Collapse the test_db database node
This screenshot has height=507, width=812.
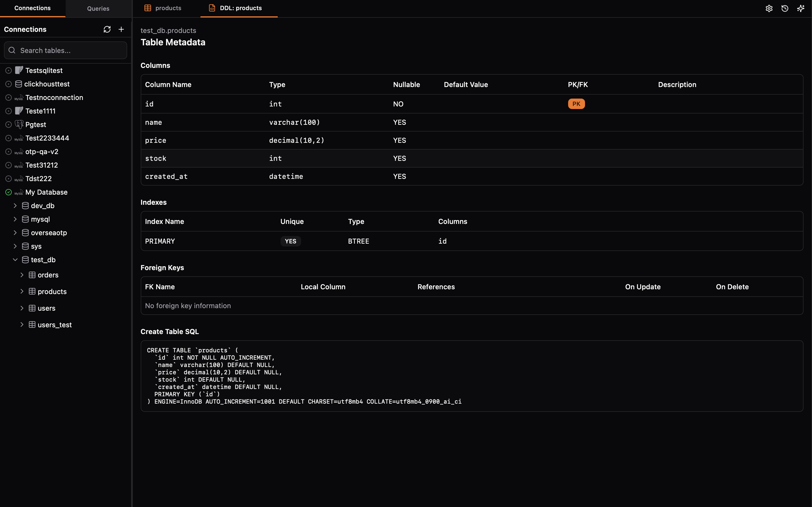[x=15, y=260]
